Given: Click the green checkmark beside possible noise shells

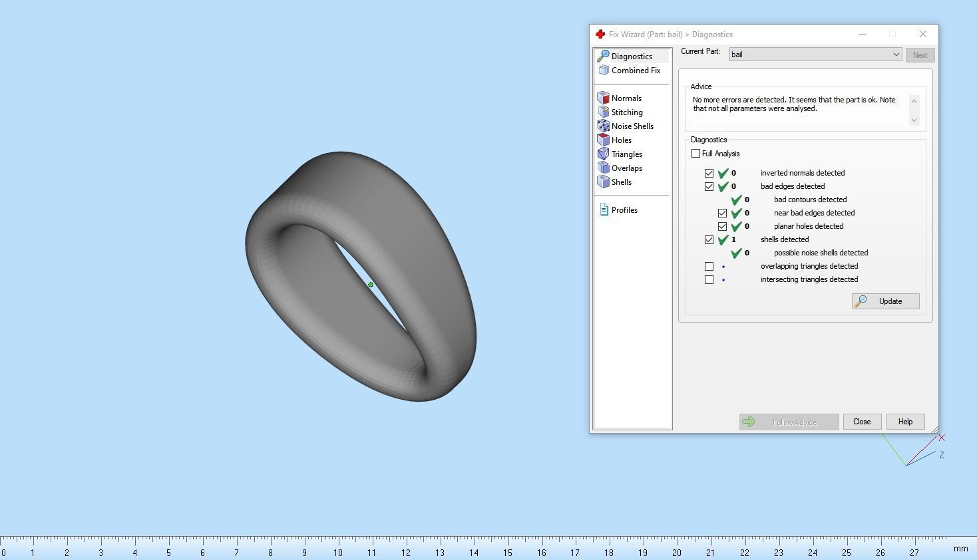Looking at the screenshot, I should click(737, 253).
